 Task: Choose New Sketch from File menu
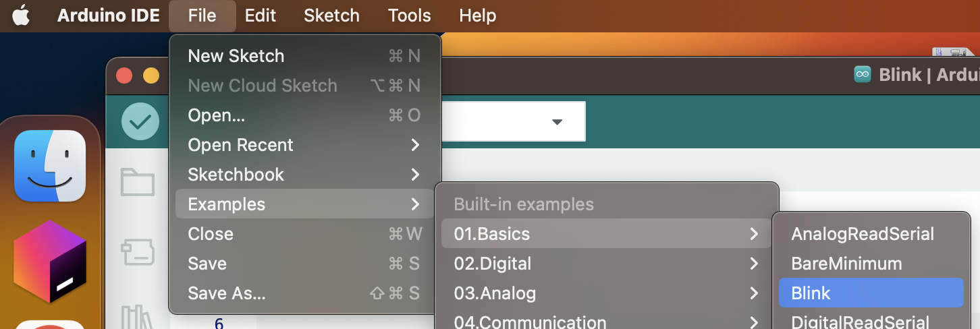(304, 56)
